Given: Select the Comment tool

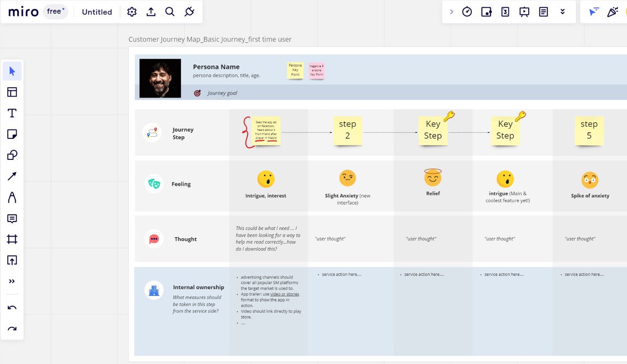Looking at the screenshot, I should 12,218.
